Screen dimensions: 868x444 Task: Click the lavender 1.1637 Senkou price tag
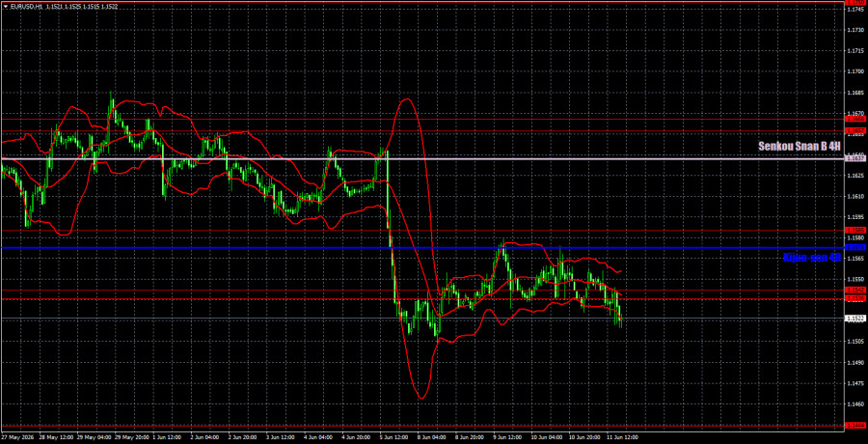tap(855, 159)
